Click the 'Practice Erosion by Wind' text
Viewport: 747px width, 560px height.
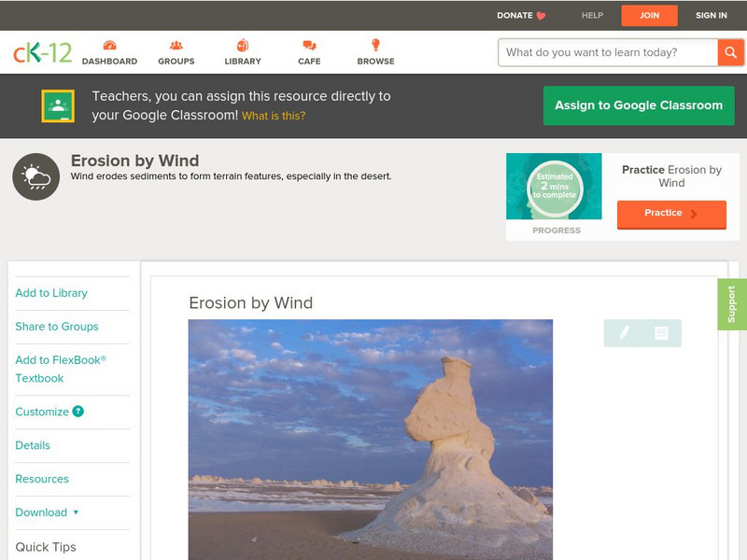coord(671,176)
